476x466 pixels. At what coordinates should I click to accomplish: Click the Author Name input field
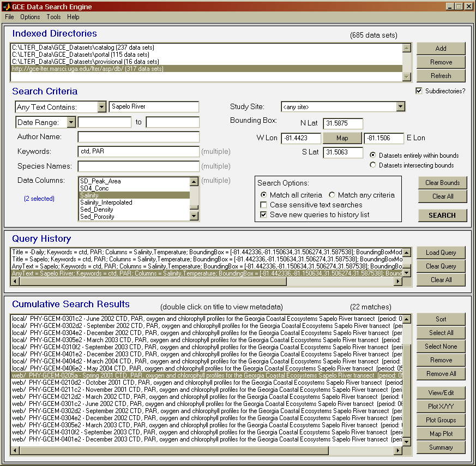[138, 137]
